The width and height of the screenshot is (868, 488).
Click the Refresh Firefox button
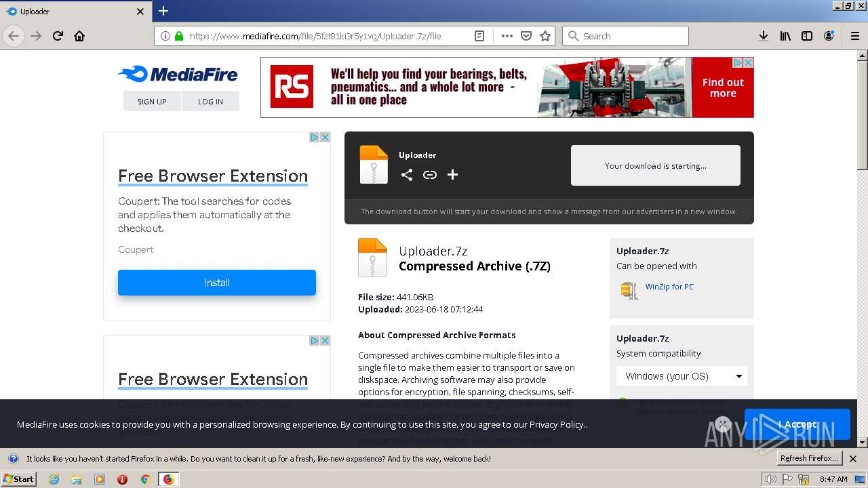tap(809, 458)
